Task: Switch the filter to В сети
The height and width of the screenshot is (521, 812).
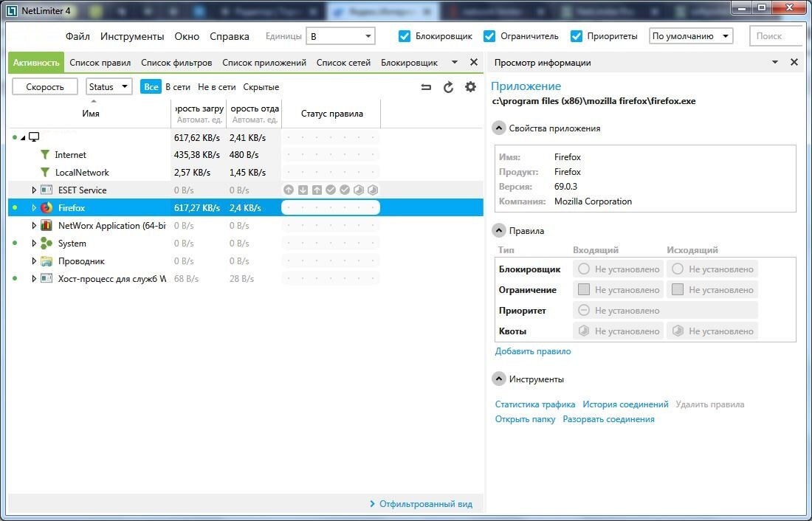Action: 178,87
